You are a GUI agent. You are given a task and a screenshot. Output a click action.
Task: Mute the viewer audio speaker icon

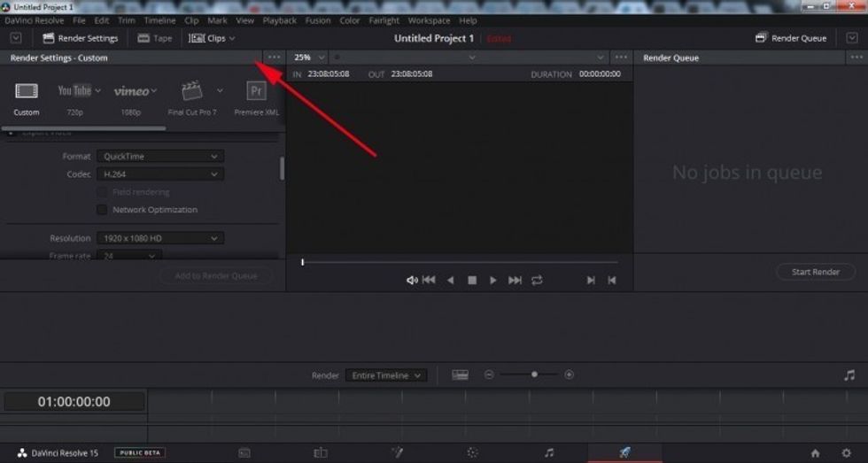click(412, 281)
